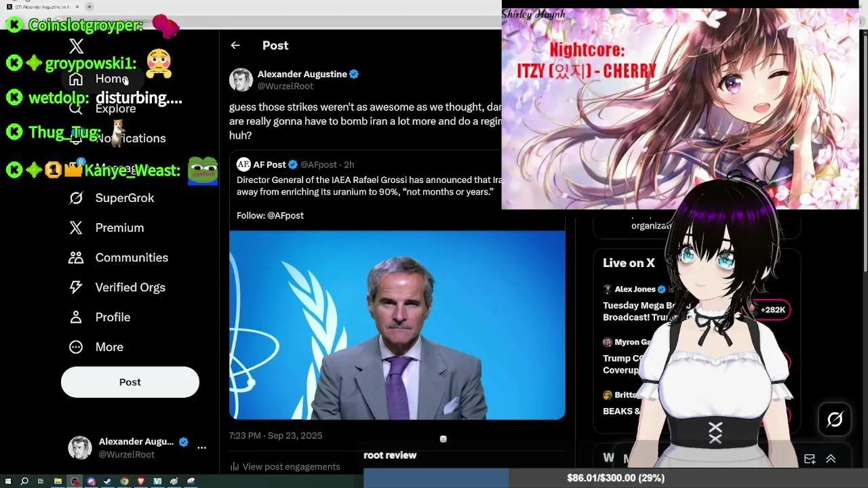Click the Live on X heading

[629, 263]
